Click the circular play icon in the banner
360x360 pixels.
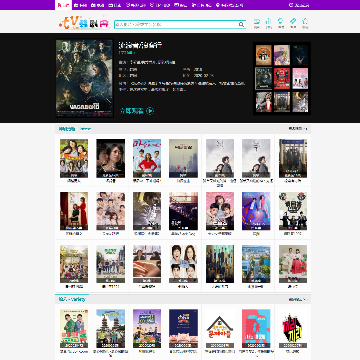pos(150,111)
